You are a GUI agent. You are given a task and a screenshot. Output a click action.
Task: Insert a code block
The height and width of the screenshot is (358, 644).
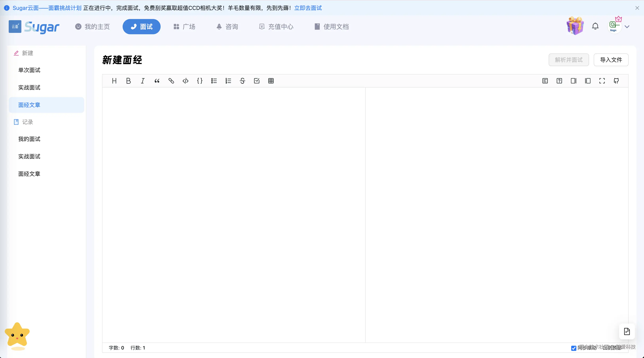point(186,81)
